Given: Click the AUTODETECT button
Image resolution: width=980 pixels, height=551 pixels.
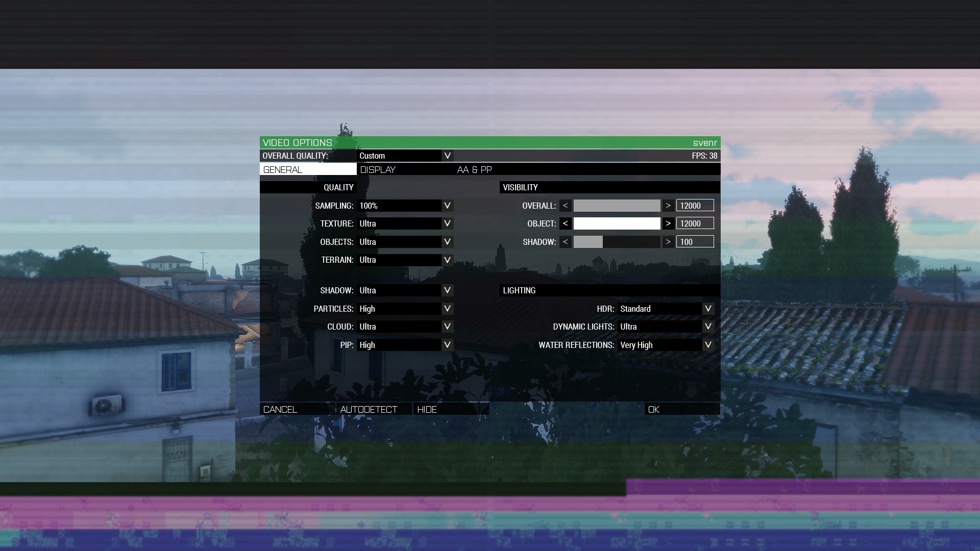Looking at the screenshot, I should [x=374, y=409].
